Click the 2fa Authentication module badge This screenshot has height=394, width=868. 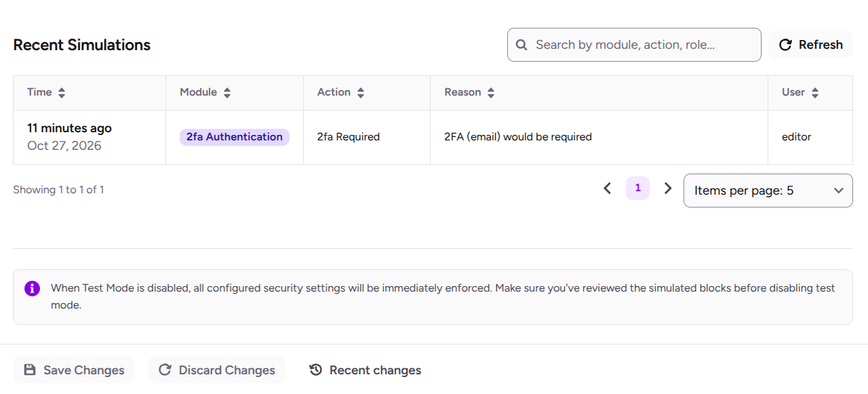(235, 137)
